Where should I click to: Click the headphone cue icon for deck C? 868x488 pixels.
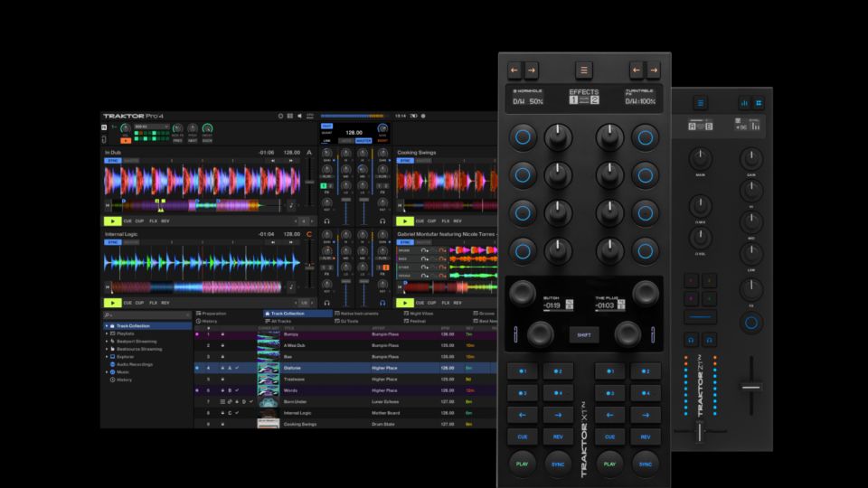coord(326,303)
